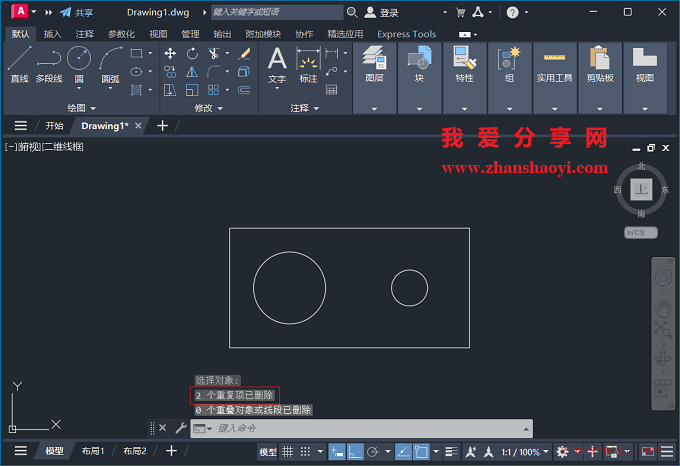
Task: Open the Properties (特性) panel dropdown
Action: coord(464,109)
